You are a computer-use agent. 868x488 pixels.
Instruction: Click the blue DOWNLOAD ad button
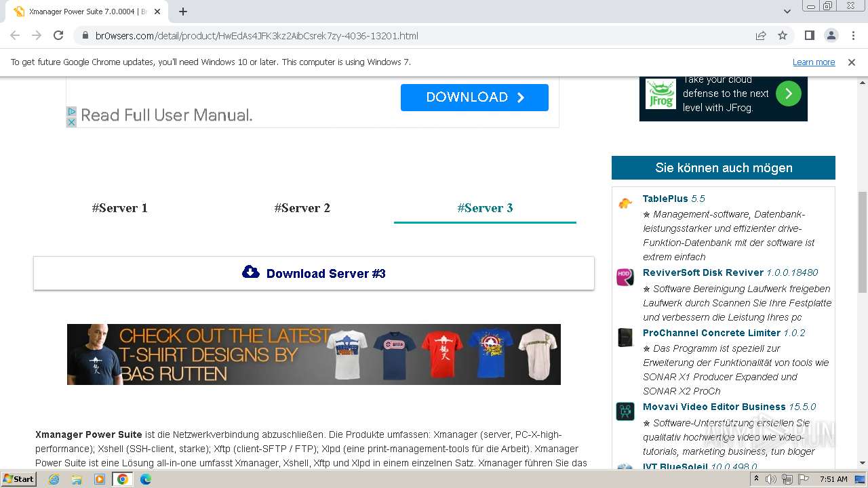pos(475,97)
